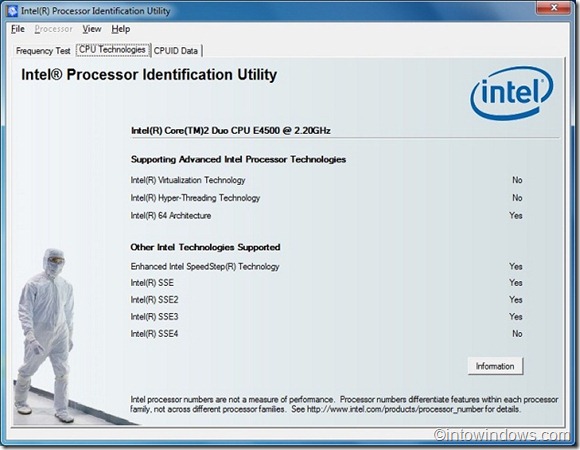Click Supporting Advanced Intel Processor Technologies heading
Viewport: 580px width, 450px height.
coord(238,159)
